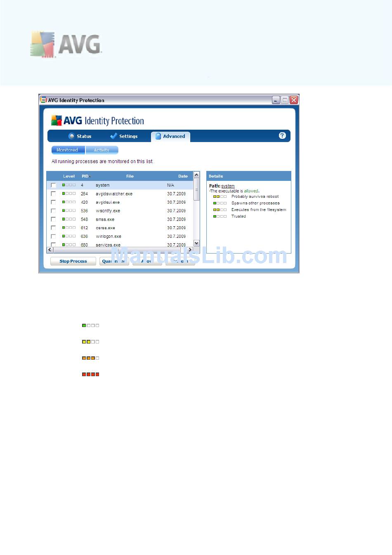Image resolution: width=392 pixels, height=555 pixels.
Task: Tick the checkbox for the system process
Action: [x=53, y=185]
